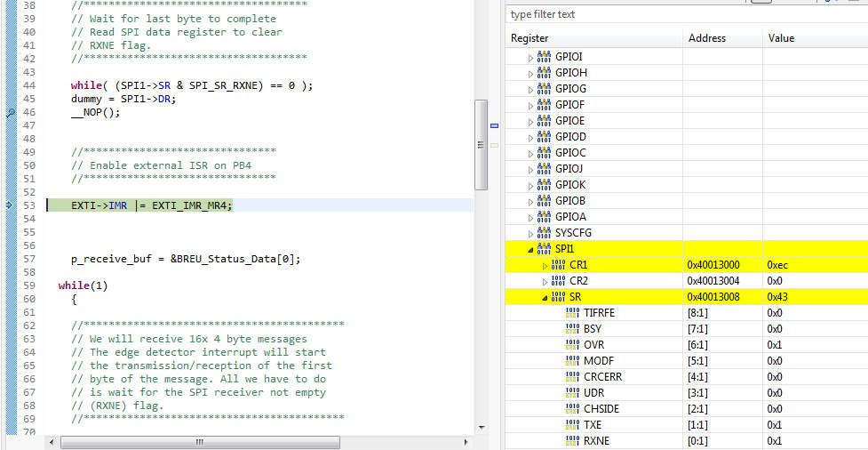Click the TIFRFE bit range [8:1]
868x450 pixels.
tap(697, 313)
